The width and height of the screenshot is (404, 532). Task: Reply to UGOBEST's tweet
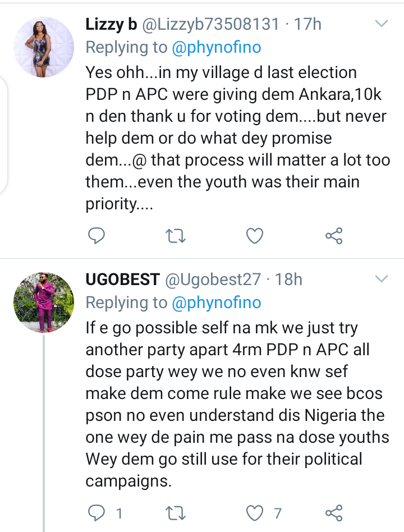97,512
